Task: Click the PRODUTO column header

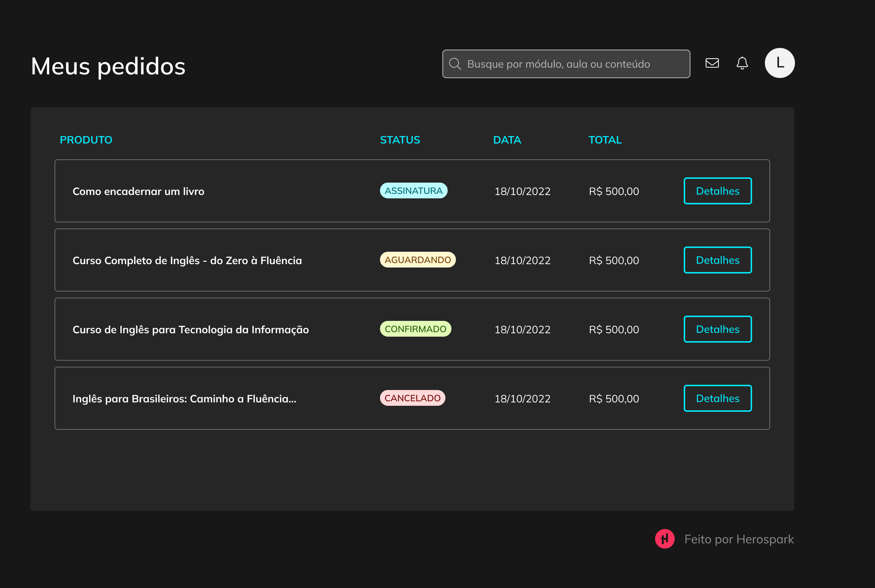Action: [x=86, y=140]
